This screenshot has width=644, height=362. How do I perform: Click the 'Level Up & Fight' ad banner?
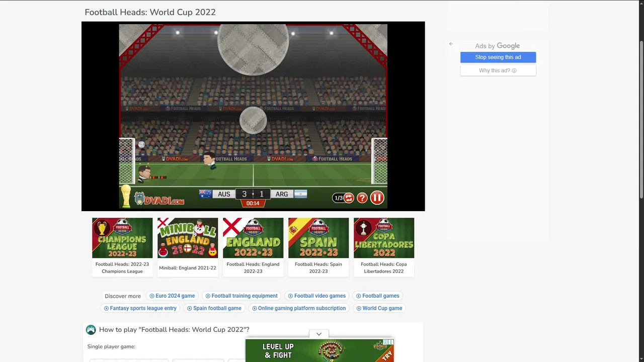319,350
